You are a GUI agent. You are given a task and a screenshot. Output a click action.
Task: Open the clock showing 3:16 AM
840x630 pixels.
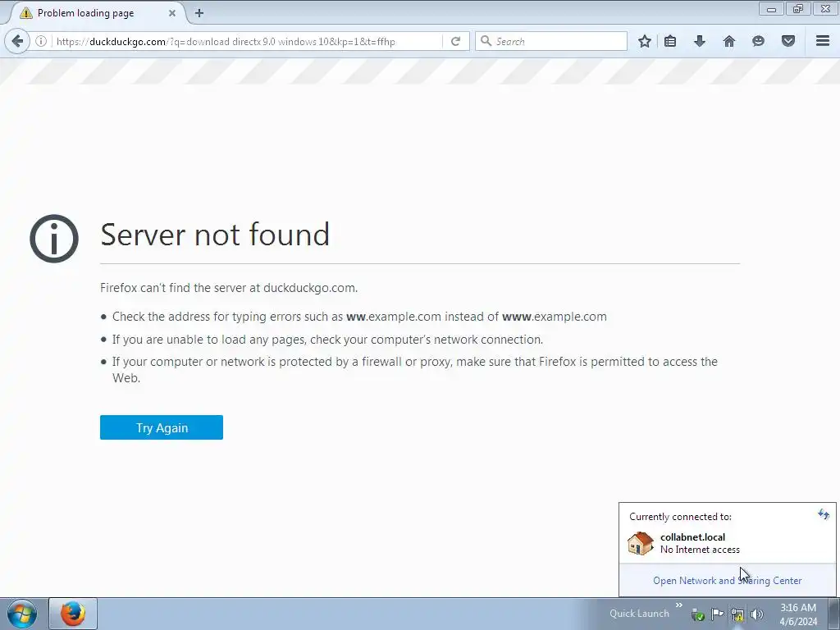click(x=798, y=614)
